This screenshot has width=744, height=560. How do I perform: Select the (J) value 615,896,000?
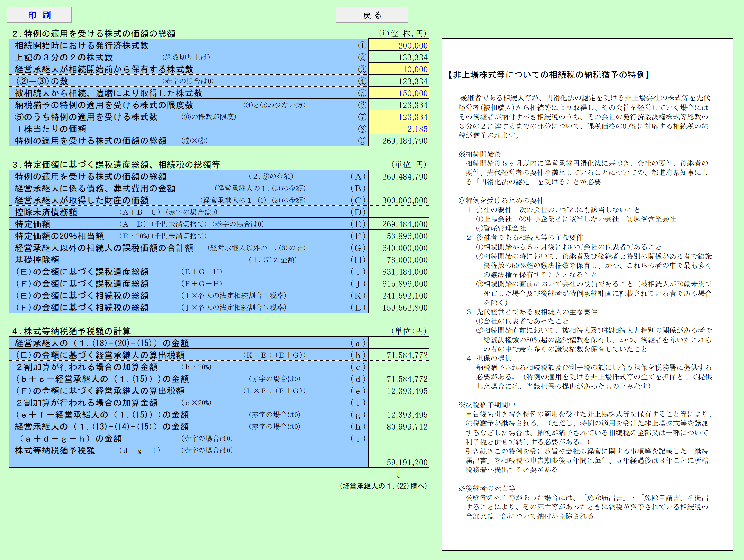[x=399, y=284]
